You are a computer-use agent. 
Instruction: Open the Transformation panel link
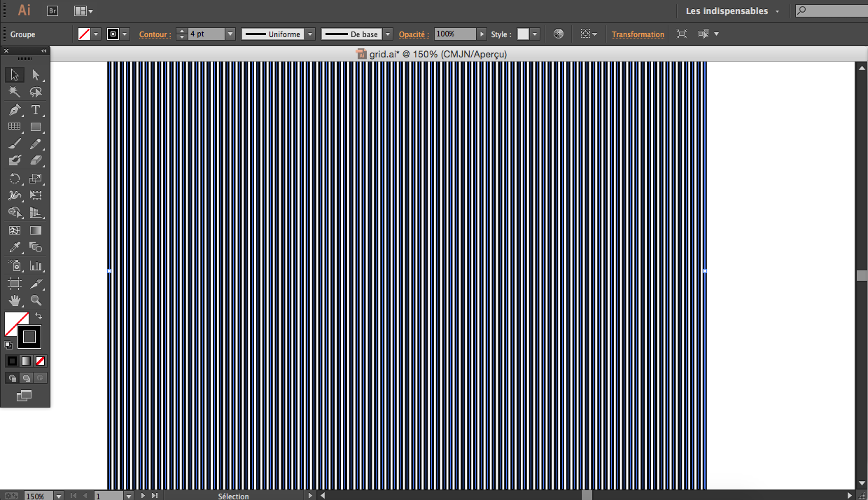638,34
